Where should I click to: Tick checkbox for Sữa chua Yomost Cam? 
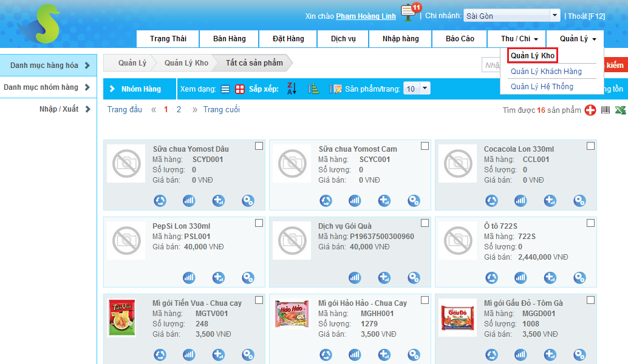coord(425,146)
